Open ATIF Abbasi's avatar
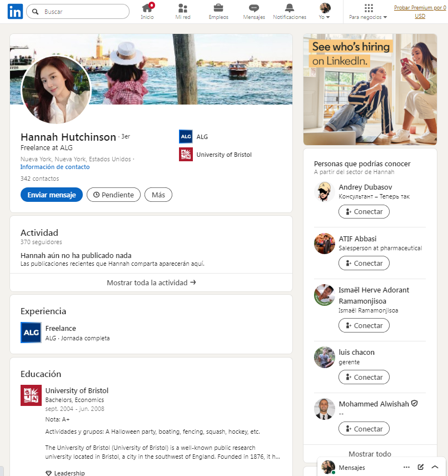The height and width of the screenshot is (476, 448). tap(325, 244)
